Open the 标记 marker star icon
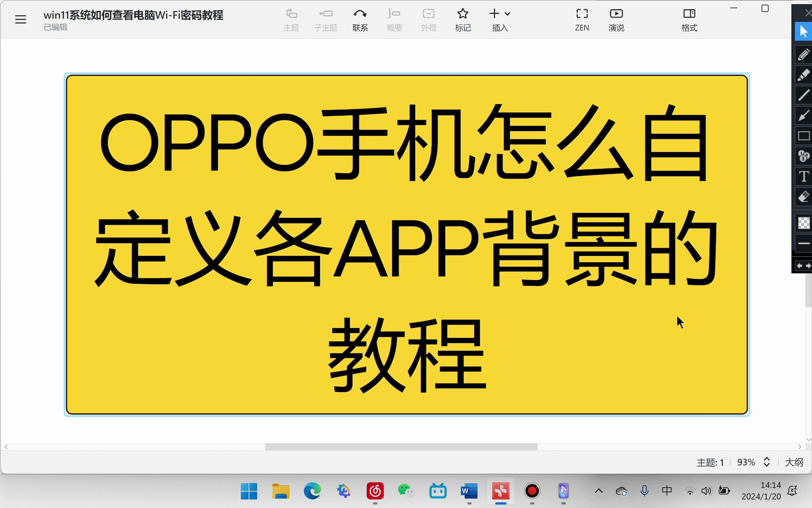This screenshot has width=812, height=508. [x=463, y=14]
